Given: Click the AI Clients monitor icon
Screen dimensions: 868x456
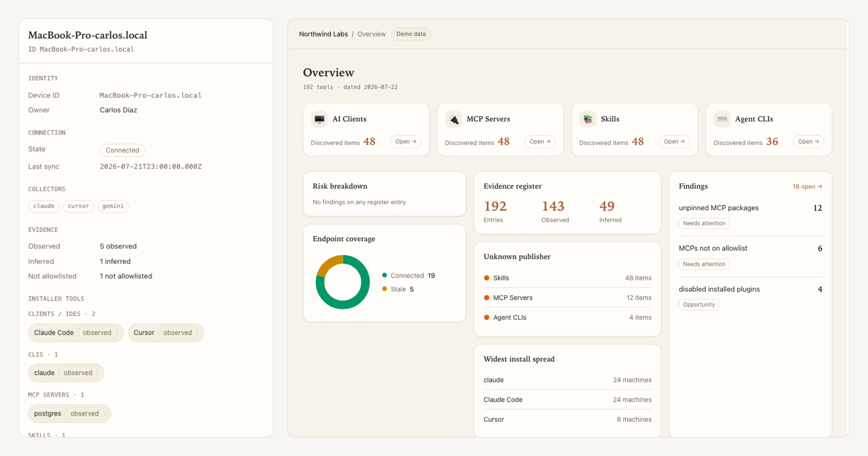Looking at the screenshot, I should 319,119.
